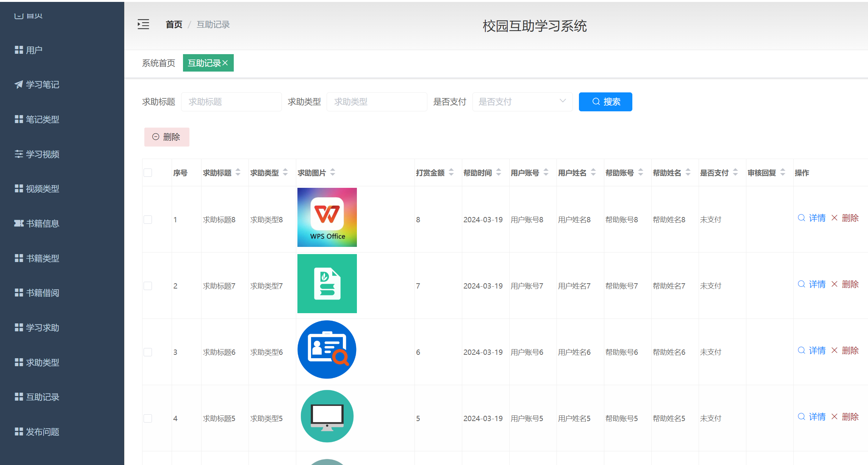Click magnifier icon of 详情 in row 求助标题7
Screen dimensions: 868x465
801,284
